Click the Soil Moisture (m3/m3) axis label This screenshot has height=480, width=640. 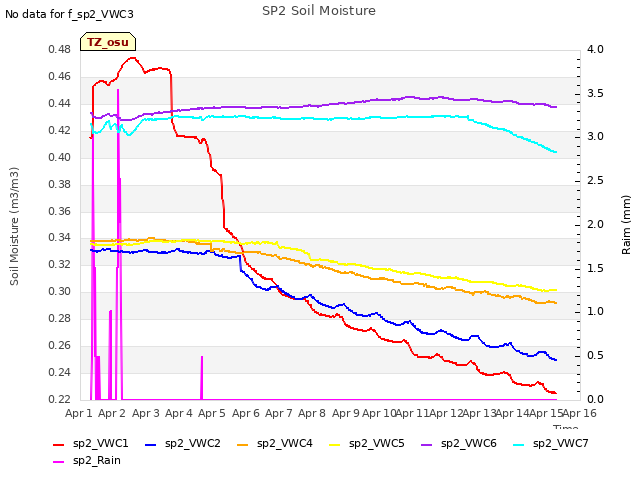click(x=14, y=226)
